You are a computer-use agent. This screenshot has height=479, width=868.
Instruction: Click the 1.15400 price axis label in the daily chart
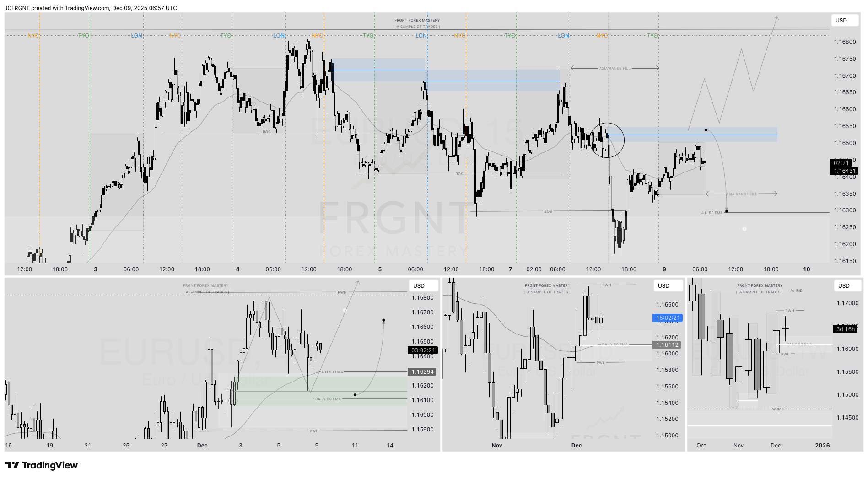[x=668, y=403]
